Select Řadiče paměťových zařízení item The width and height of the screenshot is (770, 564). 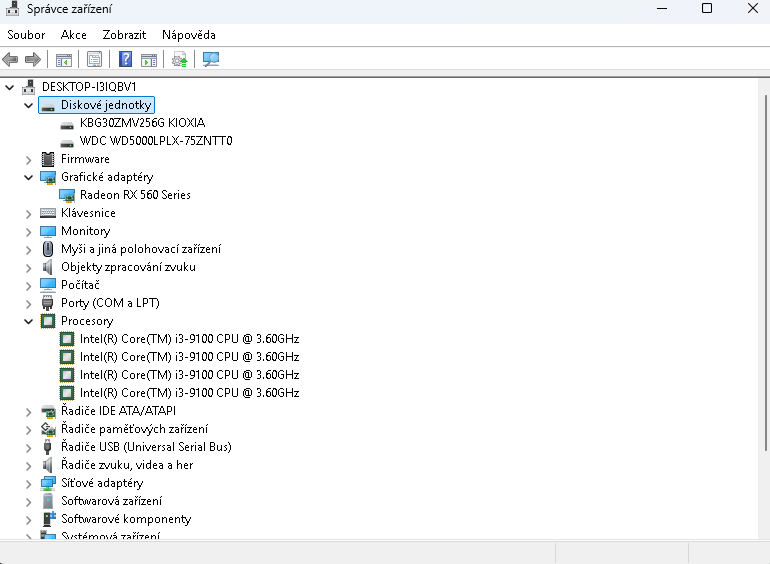[x=134, y=429]
